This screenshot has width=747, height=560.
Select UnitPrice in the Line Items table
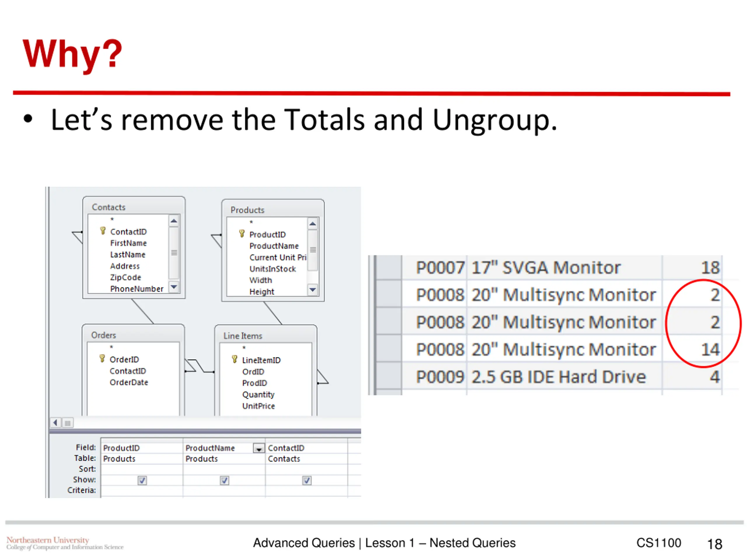pyautogui.click(x=258, y=406)
